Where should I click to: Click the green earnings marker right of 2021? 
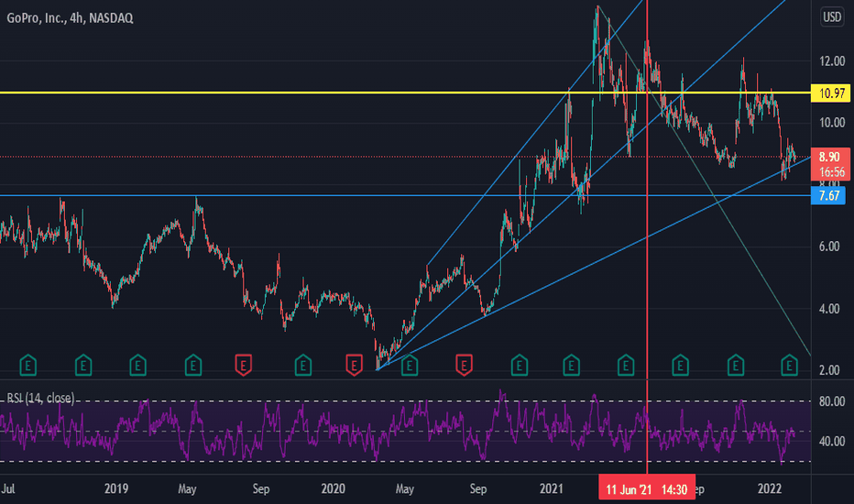pyautogui.click(x=572, y=365)
